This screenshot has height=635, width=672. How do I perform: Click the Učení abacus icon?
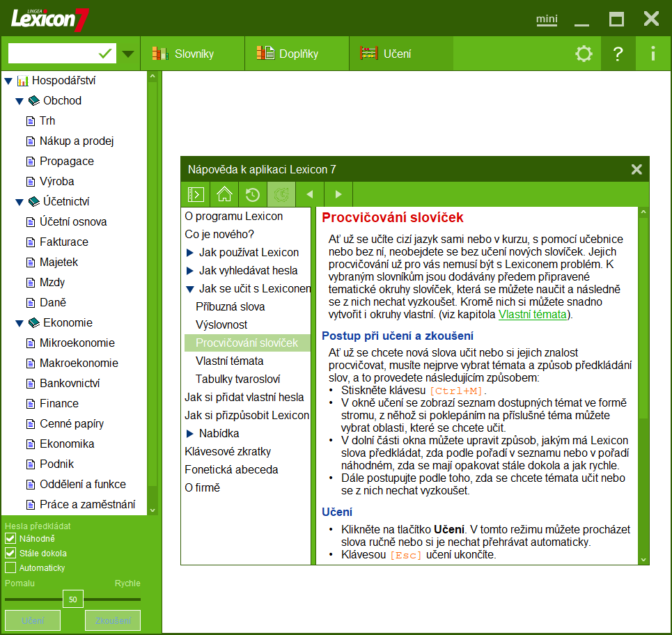369,54
